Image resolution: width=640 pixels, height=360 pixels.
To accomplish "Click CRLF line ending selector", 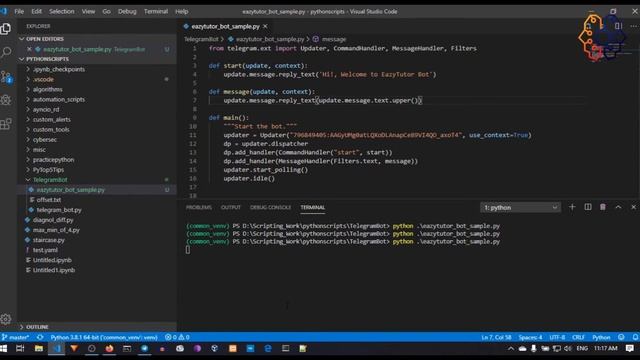I will [578, 338].
